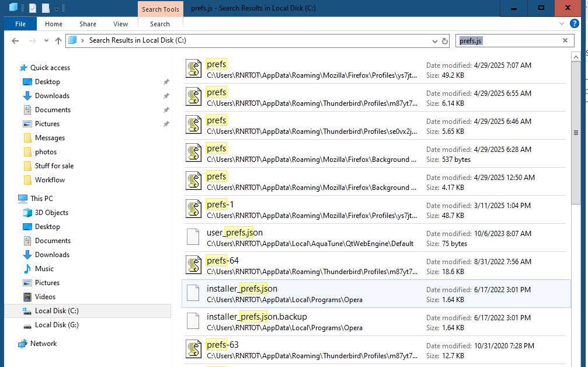Open 3D Objects under This PC

tap(51, 212)
